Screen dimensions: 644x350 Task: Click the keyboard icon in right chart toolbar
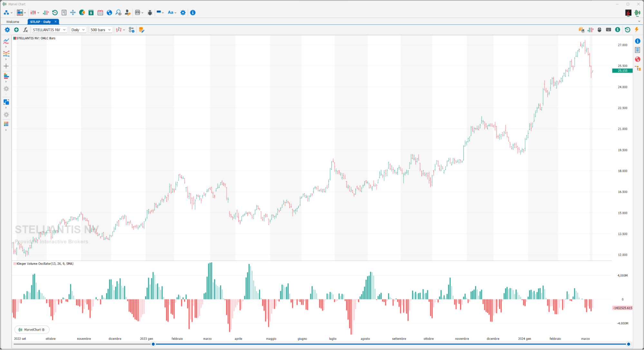(609, 30)
